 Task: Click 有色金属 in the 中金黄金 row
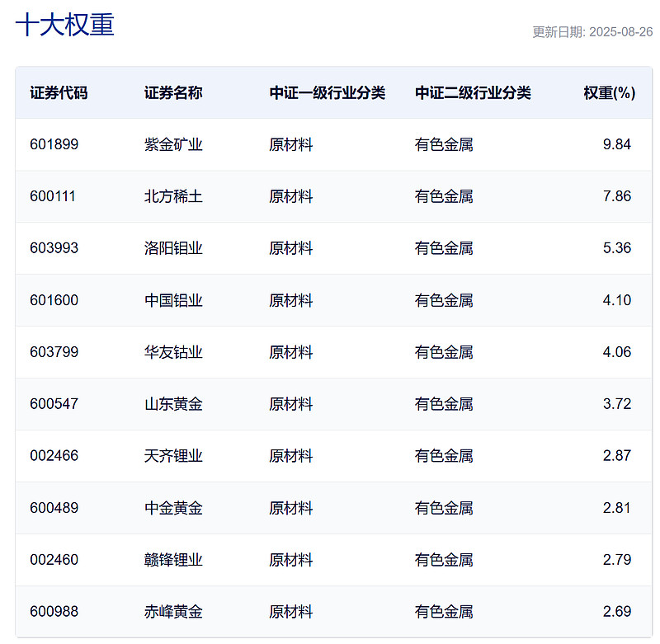tap(444, 508)
